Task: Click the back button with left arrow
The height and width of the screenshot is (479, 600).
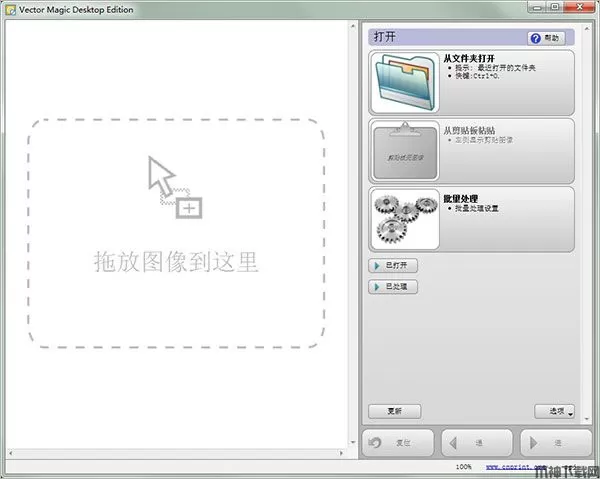Action: click(x=477, y=443)
